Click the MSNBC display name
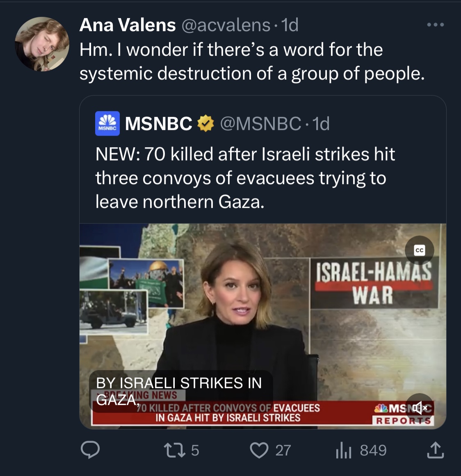The width and height of the screenshot is (461, 476). pos(158,123)
